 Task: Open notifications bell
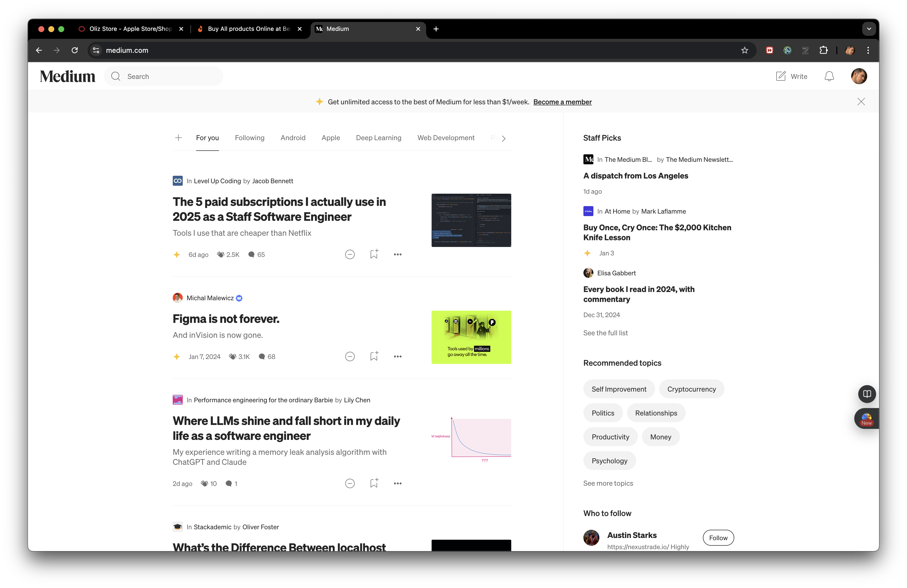829,76
